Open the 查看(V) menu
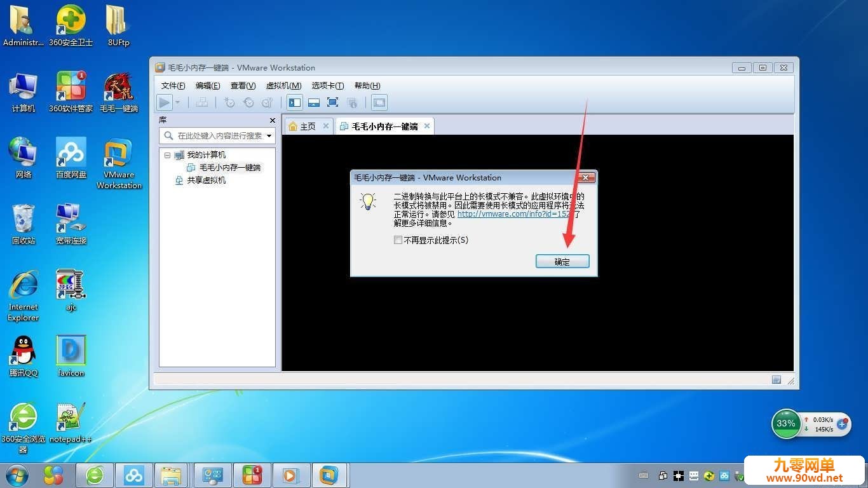Viewport: 868px width, 488px height. [x=243, y=86]
